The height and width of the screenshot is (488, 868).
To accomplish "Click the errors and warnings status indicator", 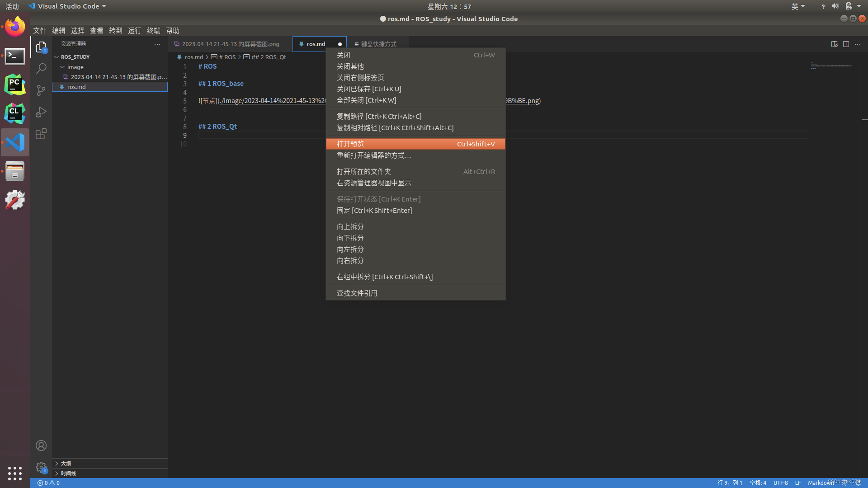I will pos(48,483).
